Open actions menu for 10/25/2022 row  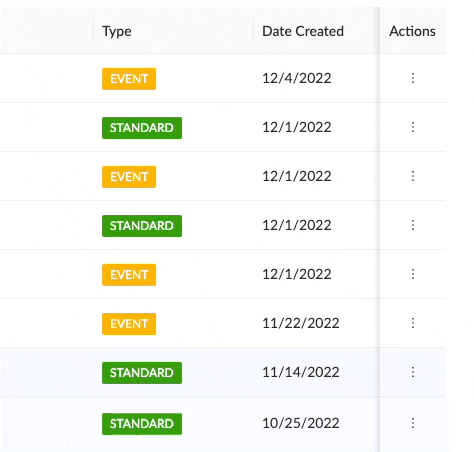click(x=413, y=423)
